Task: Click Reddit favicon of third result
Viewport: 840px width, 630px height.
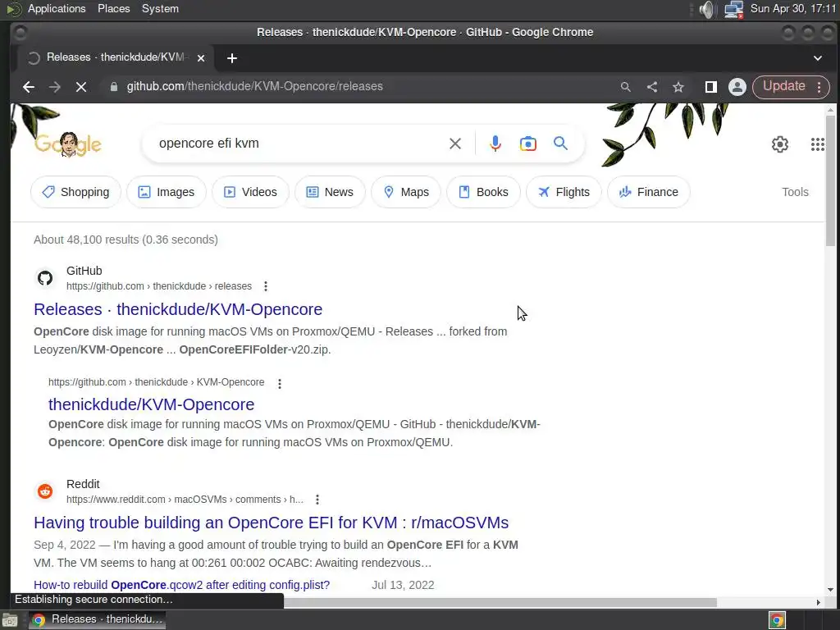Action: tap(45, 491)
